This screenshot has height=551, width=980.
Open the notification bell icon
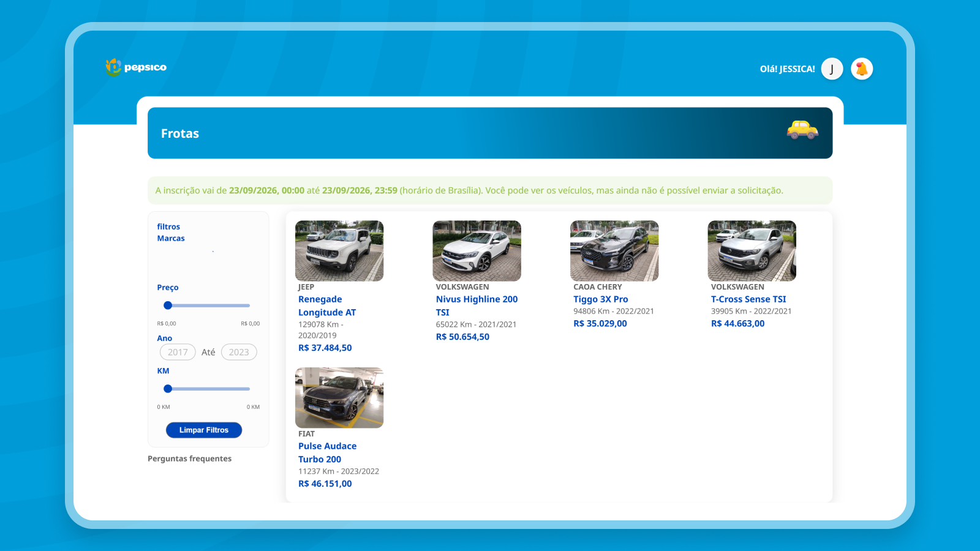(x=862, y=69)
